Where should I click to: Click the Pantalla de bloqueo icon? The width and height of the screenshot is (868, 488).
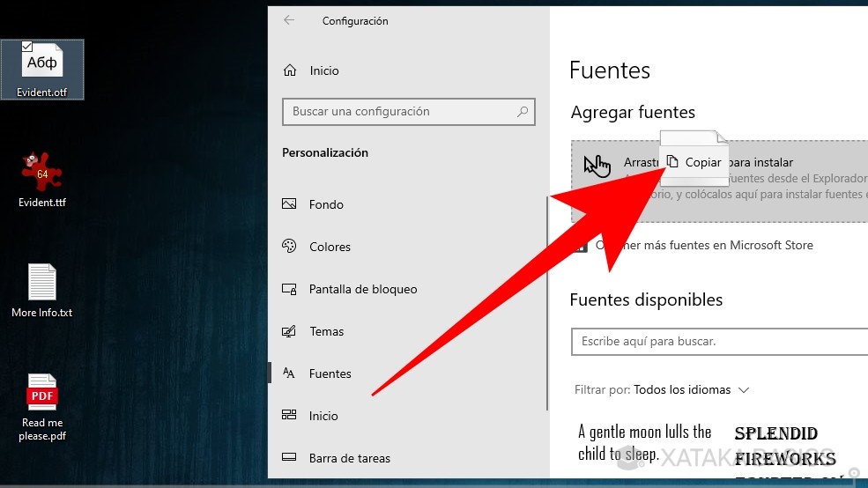tap(289, 289)
